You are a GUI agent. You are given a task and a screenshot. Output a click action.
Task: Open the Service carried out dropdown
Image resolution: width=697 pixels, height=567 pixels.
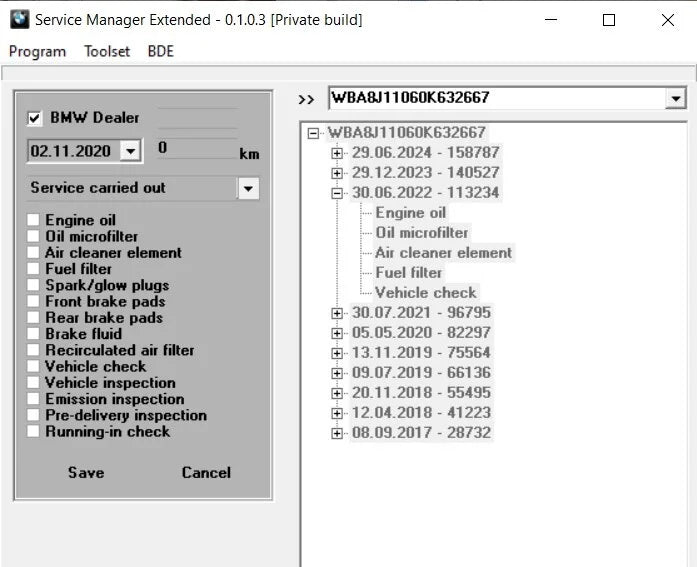tap(248, 188)
